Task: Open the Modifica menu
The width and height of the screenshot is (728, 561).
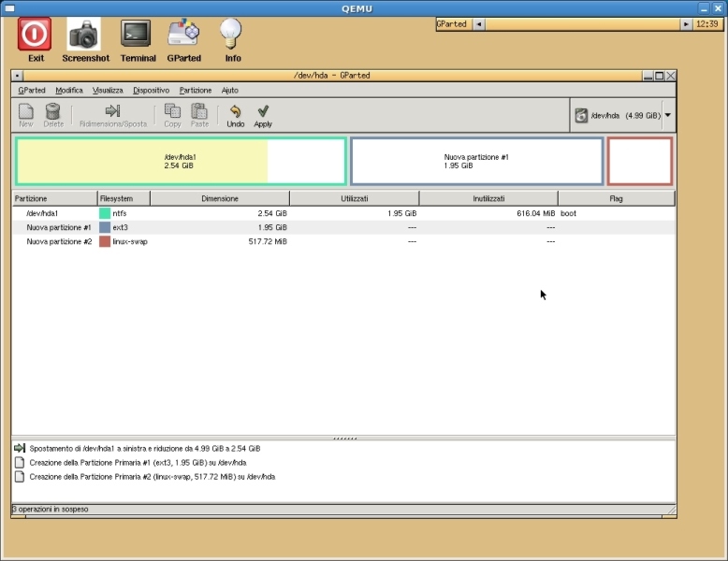Action: coord(68,90)
